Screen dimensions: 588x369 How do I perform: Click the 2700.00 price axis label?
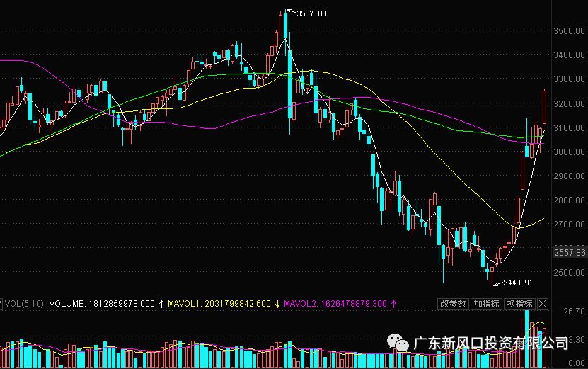[x=570, y=225]
